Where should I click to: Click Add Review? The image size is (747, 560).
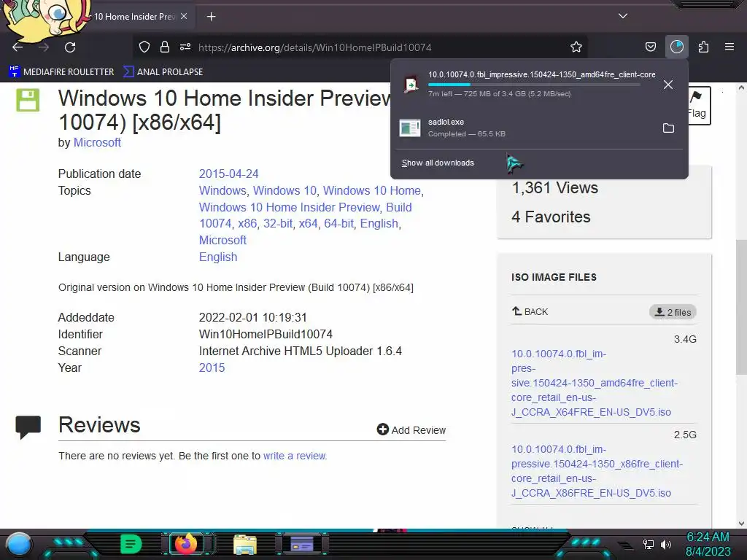tap(411, 430)
